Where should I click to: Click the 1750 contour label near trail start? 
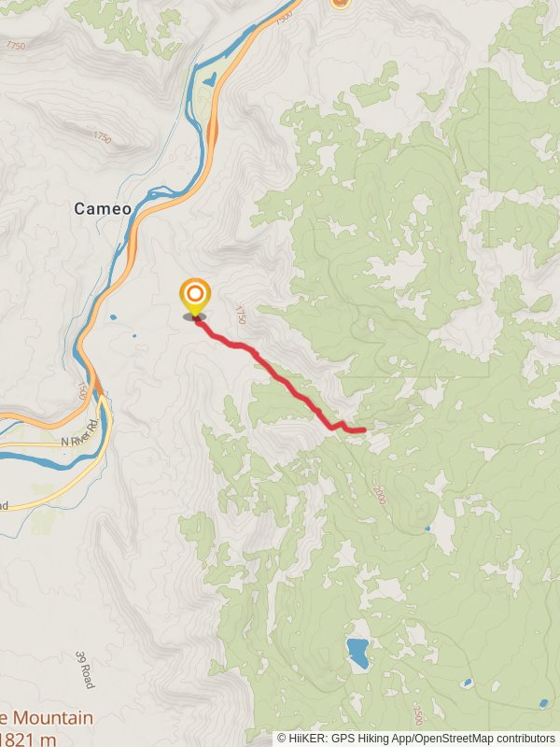click(240, 315)
